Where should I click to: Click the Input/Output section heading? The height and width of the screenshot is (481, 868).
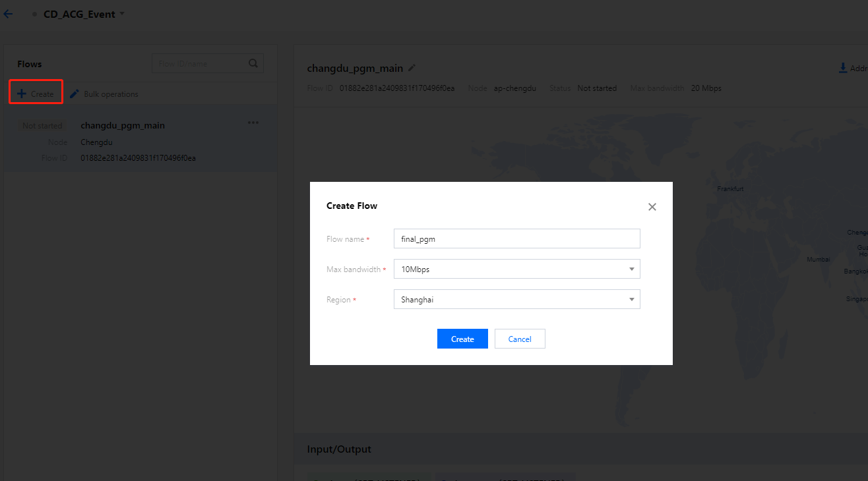(x=339, y=449)
